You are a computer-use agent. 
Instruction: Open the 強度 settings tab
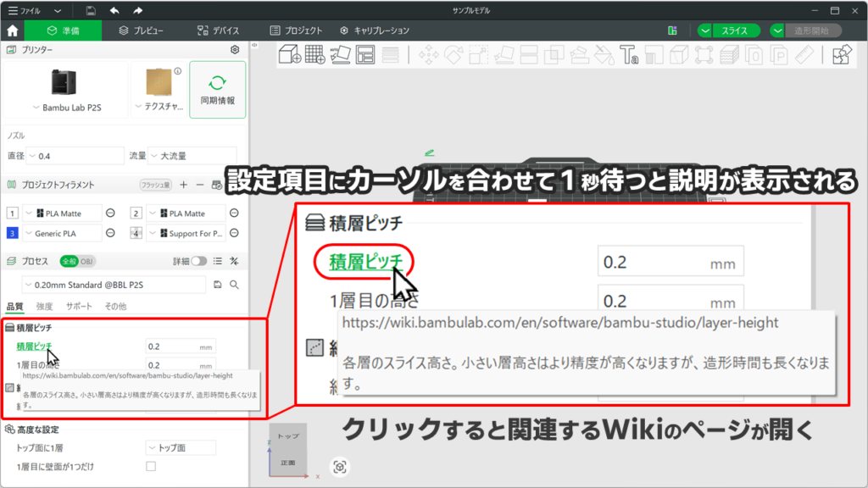(45, 306)
